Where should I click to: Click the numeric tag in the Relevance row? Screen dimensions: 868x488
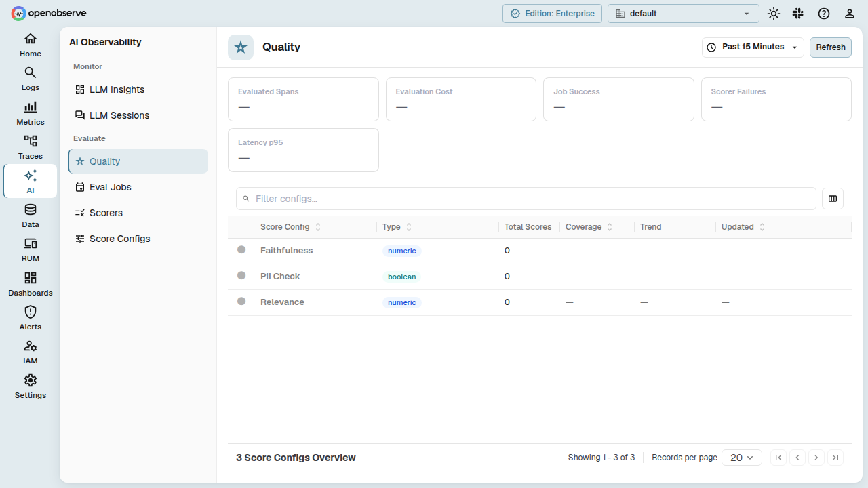click(402, 302)
